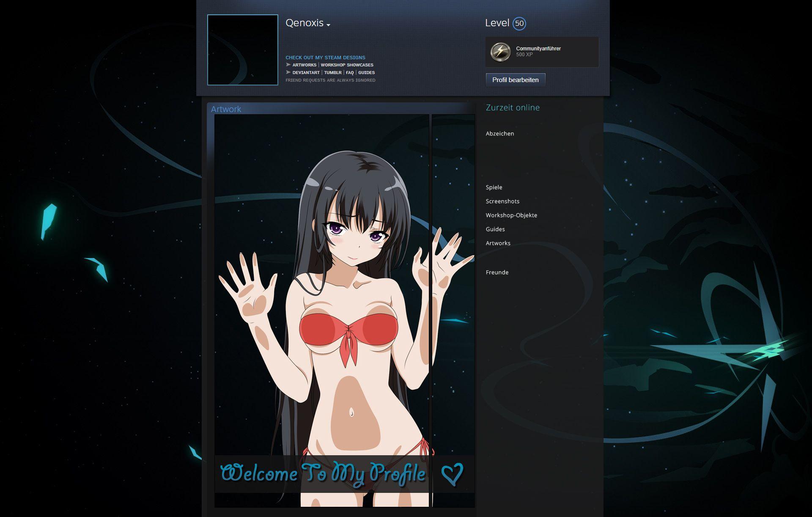812x517 pixels.
Task: Open the large anime artwork thumbnail
Action: pyautogui.click(x=321, y=311)
